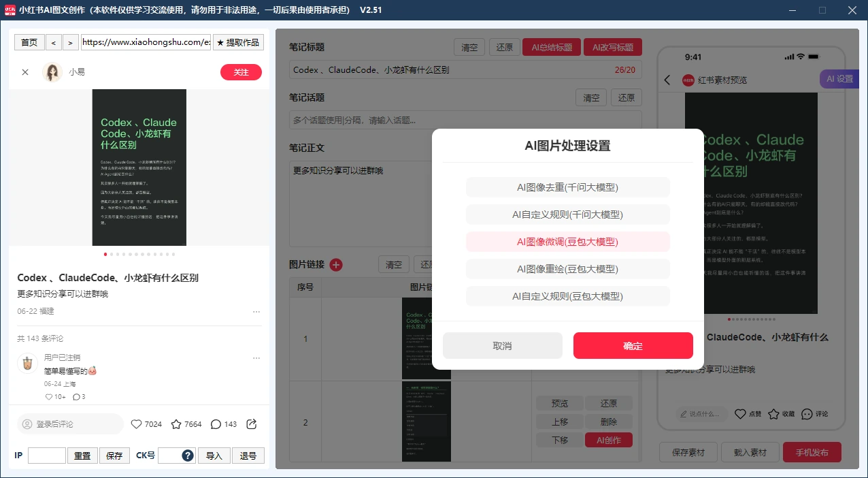Screen dimensions: 868x478
Task: Select AI图像重绘(豆包大模型) option
Action: tap(568, 269)
